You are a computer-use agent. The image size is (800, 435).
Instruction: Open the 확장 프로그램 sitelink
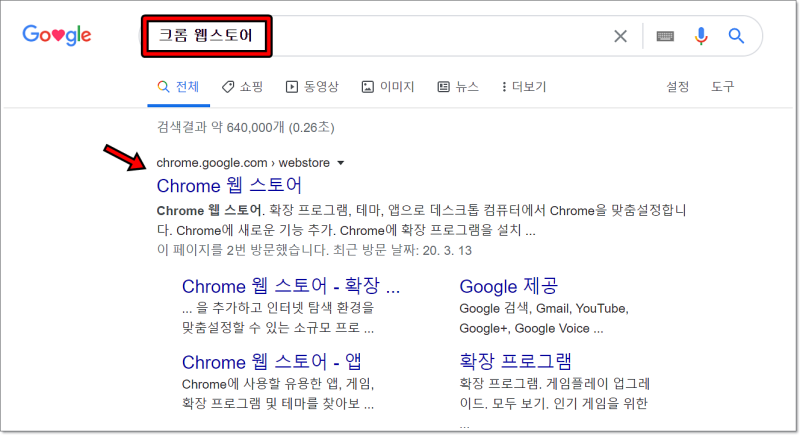515,361
